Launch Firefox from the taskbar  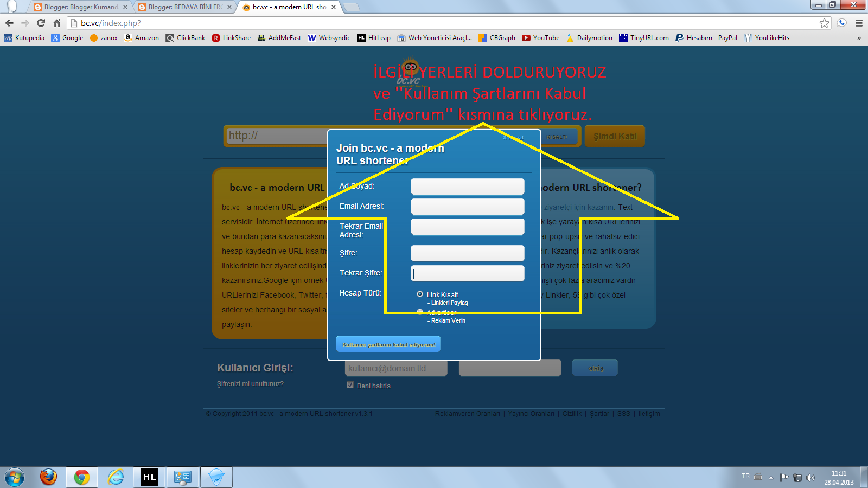pos(48,477)
